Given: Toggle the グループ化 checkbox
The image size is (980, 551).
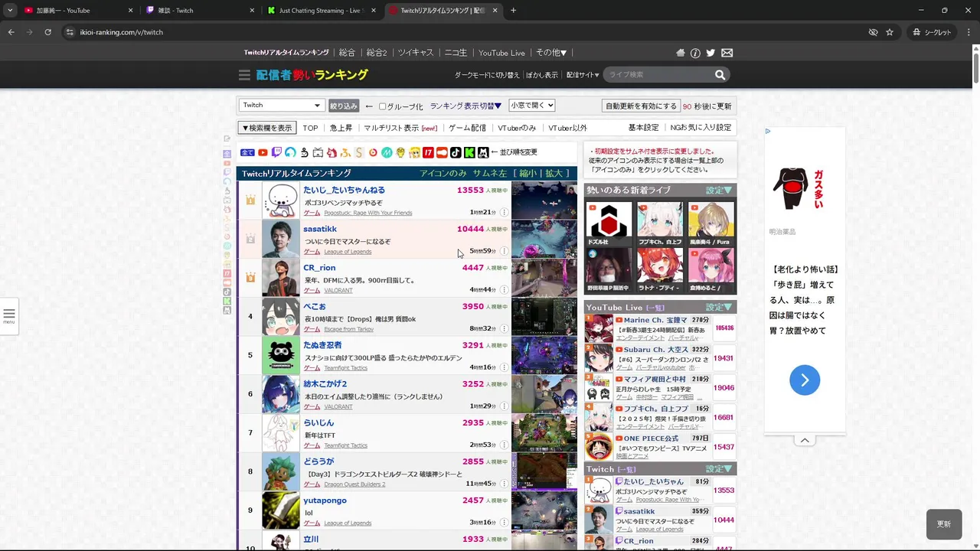Looking at the screenshot, I should (x=382, y=106).
